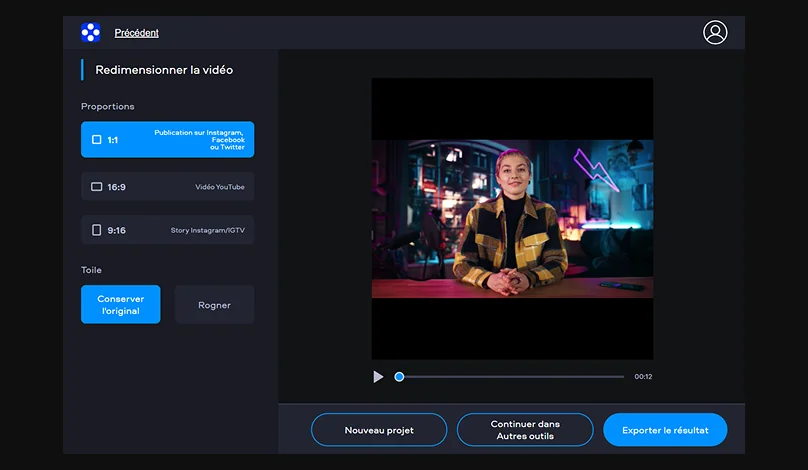
Task: Select the Instagram, Facebook ou Twitter publication format
Action: [x=198, y=140]
